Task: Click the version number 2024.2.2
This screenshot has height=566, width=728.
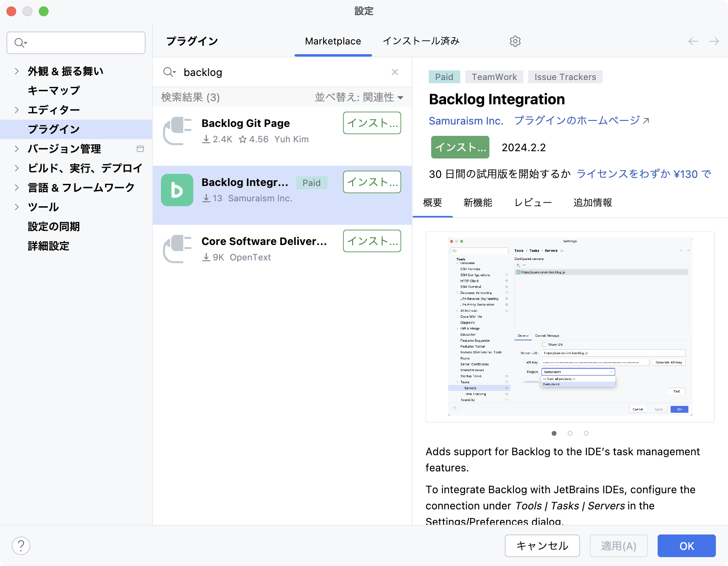Action: [524, 148]
